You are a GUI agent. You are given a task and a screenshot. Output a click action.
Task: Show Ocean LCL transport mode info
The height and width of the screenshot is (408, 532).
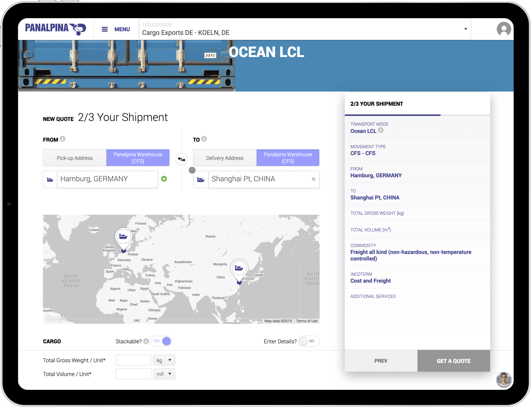(381, 130)
